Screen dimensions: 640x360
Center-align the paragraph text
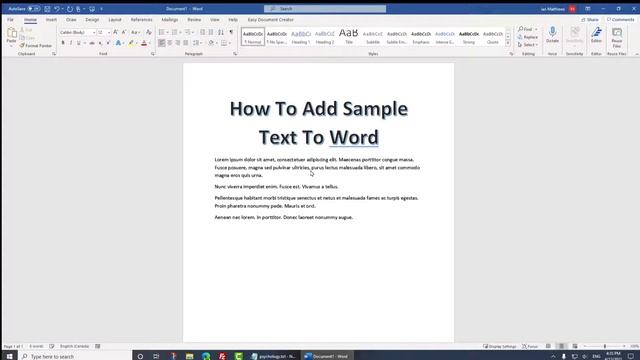pos(170,43)
